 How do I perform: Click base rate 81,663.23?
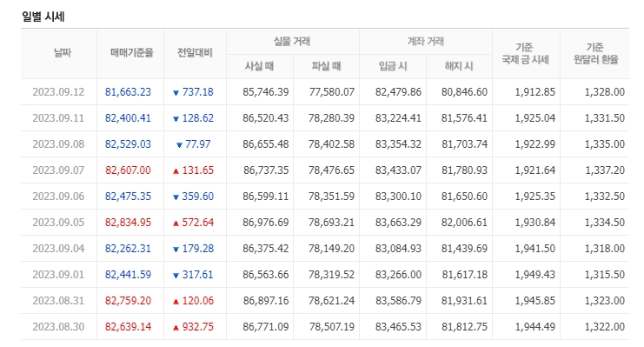128,91
